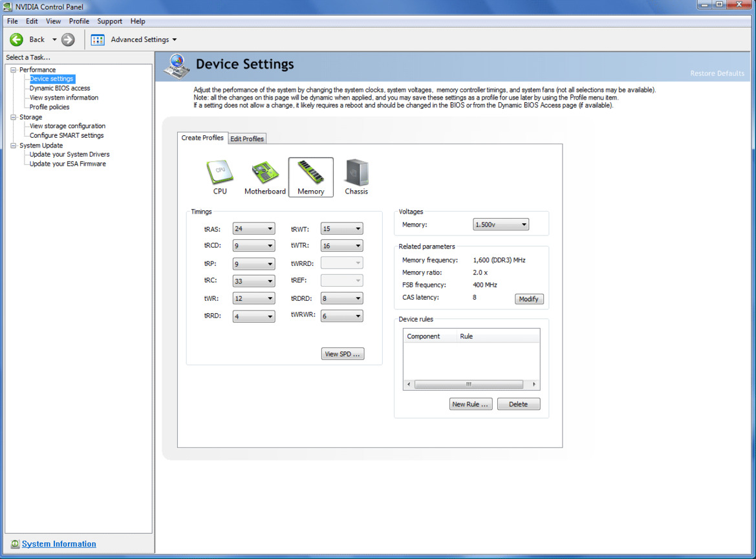Screen dimensions: 756x559
Task: Select View system information in tree
Action: (x=63, y=98)
